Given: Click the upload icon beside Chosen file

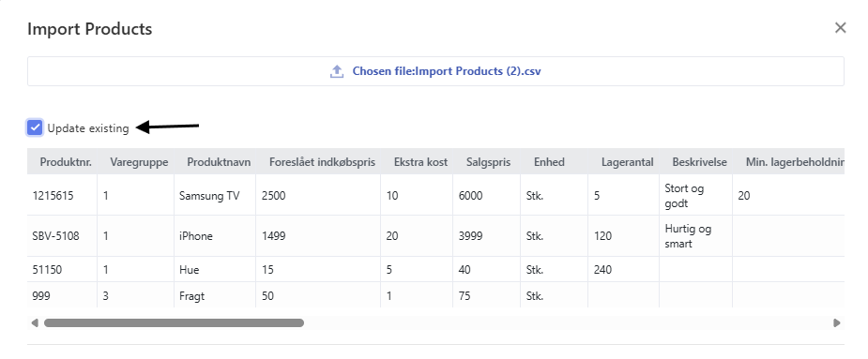Looking at the screenshot, I should (337, 71).
